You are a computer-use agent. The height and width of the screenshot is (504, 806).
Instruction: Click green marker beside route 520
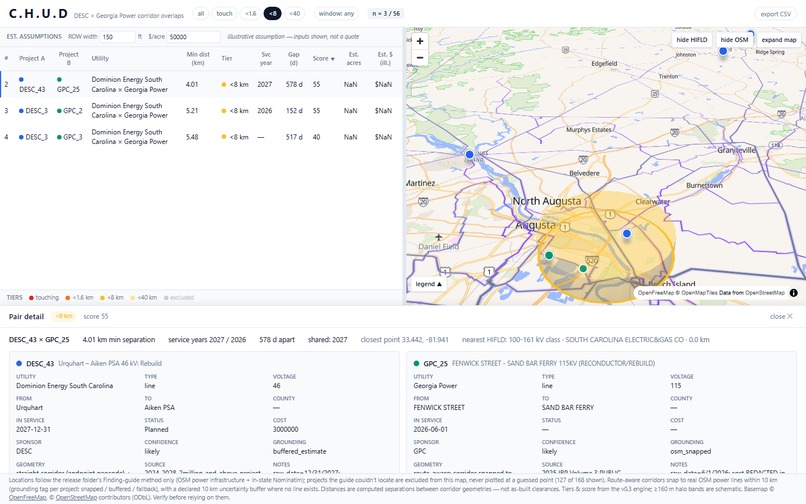tap(583, 268)
